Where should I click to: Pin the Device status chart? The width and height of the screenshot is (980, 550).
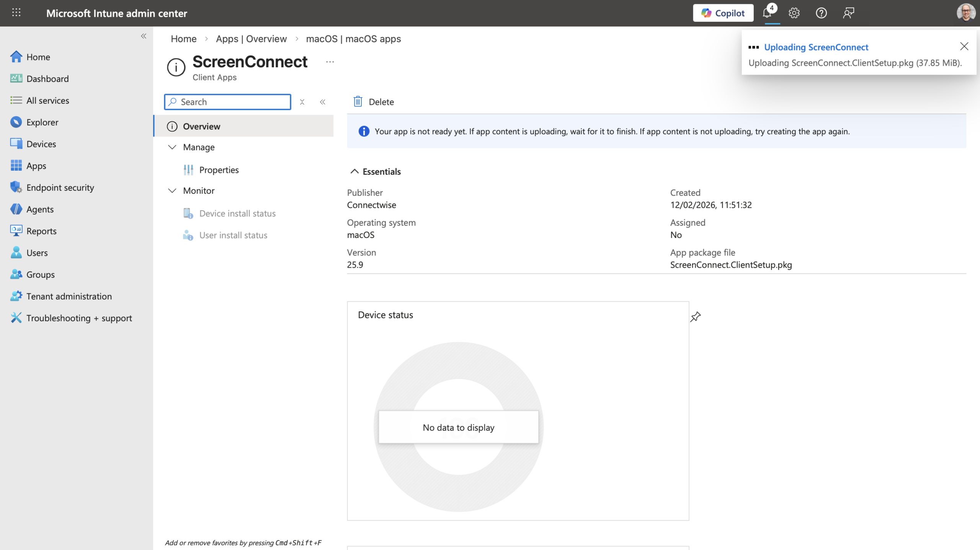[x=695, y=317]
